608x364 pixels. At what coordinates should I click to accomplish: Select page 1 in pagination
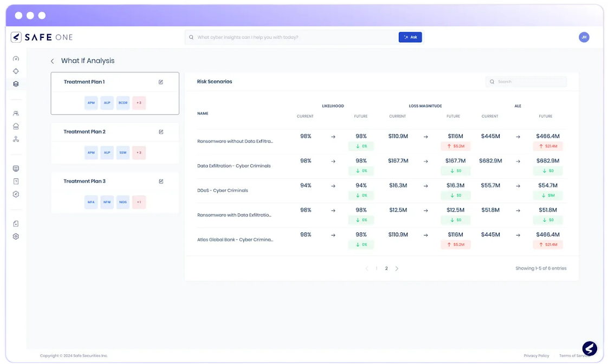pos(376,268)
